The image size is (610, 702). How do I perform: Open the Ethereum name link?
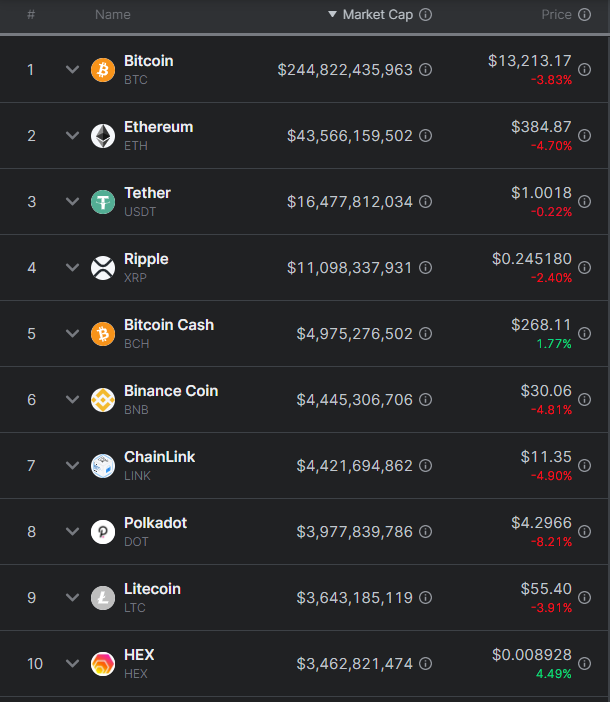point(158,127)
